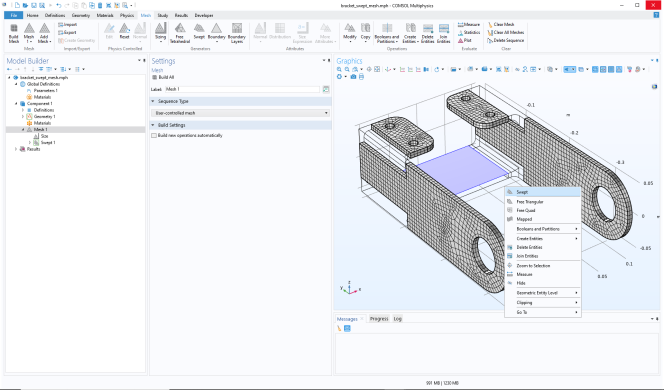The height and width of the screenshot is (390, 664).
Task: Click the help icon at top right
Action: pos(656,15)
